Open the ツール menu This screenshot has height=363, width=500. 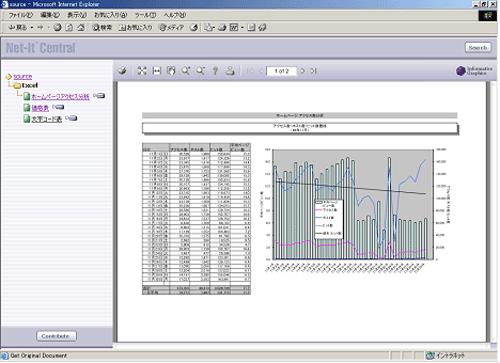(x=145, y=15)
